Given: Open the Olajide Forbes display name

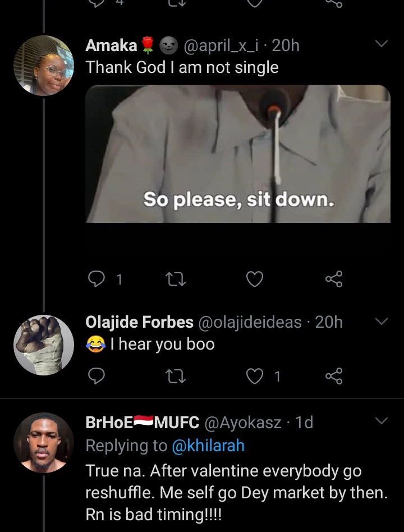Looking at the screenshot, I should pos(139,322).
